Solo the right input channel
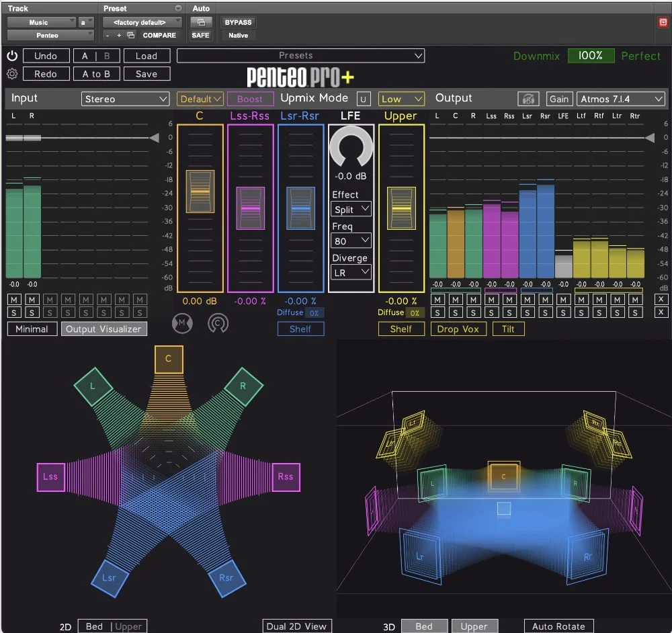Image resolution: width=672 pixels, height=633 pixels. pos(32,312)
